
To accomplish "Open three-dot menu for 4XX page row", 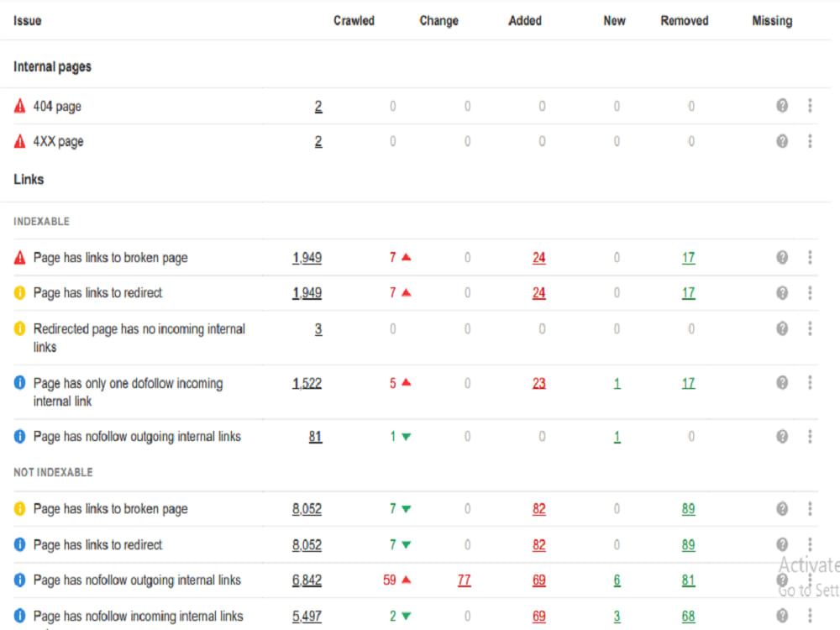I will [x=810, y=141].
